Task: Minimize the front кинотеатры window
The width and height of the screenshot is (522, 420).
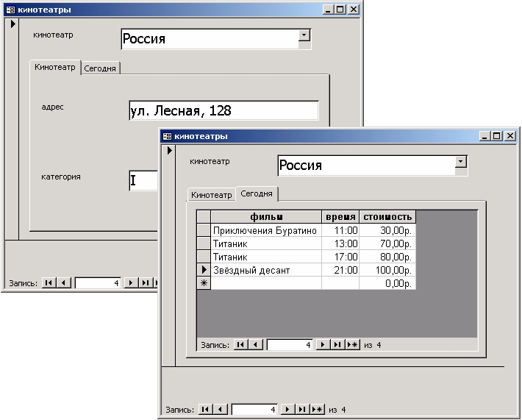Action: click(485, 136)
